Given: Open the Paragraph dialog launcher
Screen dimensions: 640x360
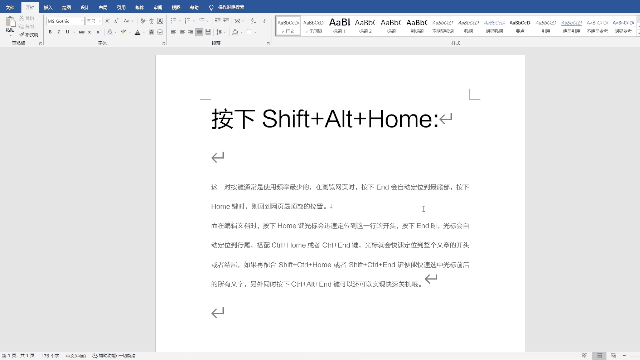Looking at the screenshot, I should click(x=268, y=43).
